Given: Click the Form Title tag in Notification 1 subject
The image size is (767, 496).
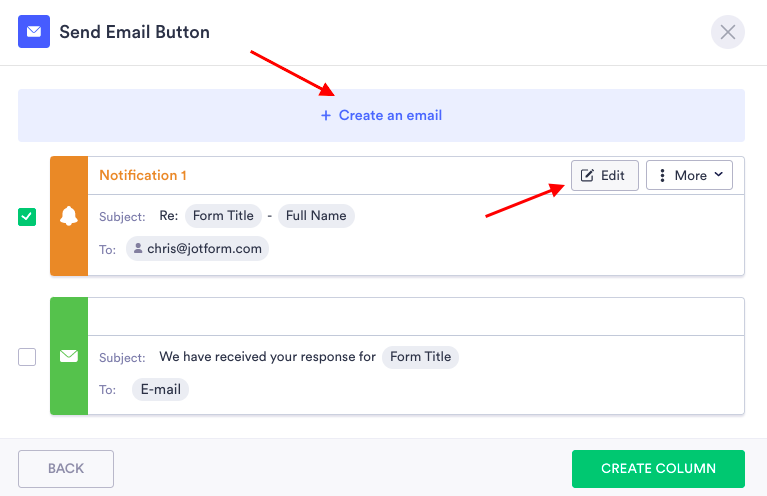Looking at the screenshot, I should [223, 215].
